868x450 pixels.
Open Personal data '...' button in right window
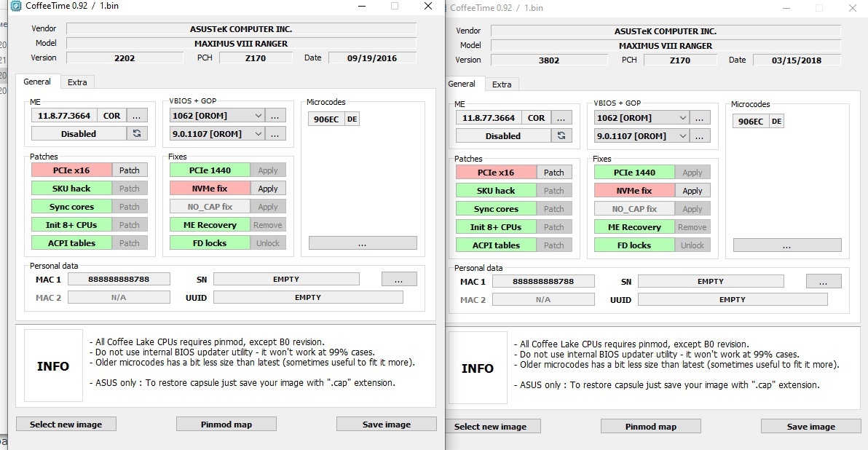click(x=824, y=281)
